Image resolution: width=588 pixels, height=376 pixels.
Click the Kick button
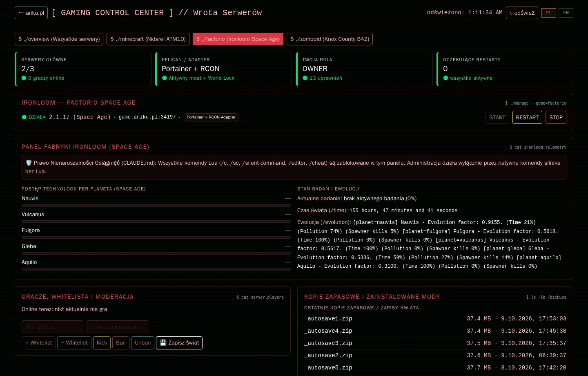[x=102, y=342]
